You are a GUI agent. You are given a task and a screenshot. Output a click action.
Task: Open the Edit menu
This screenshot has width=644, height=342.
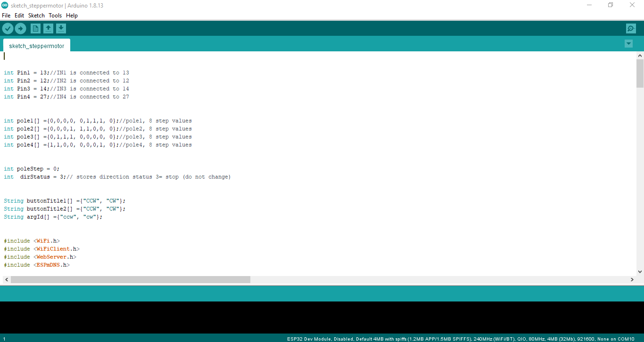(x=19, y=15)
